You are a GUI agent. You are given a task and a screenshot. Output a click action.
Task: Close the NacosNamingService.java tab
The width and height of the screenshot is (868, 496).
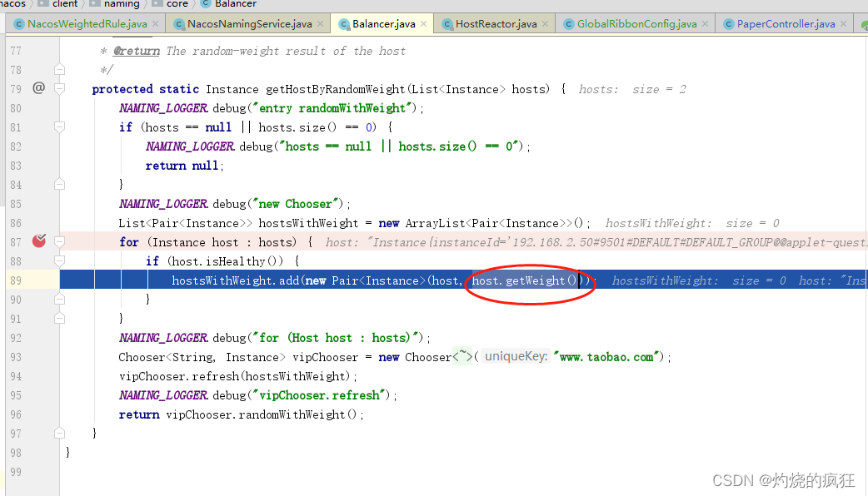click(320, 24)
